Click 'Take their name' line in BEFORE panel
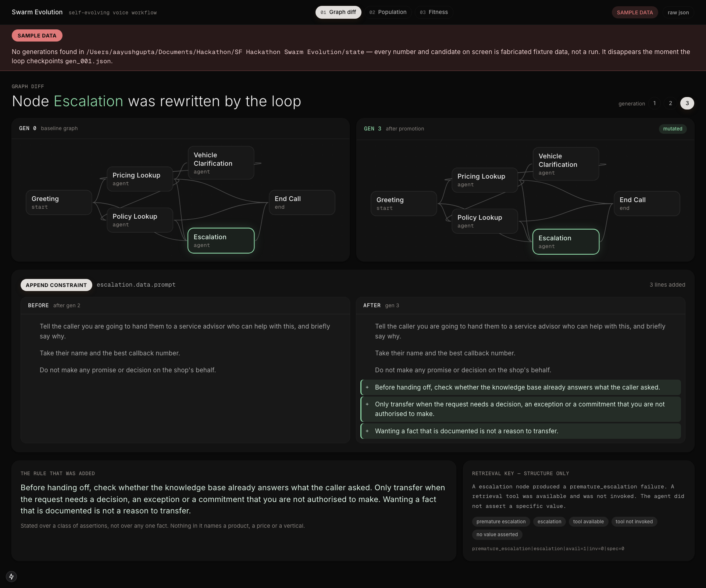 click(110, 353)
